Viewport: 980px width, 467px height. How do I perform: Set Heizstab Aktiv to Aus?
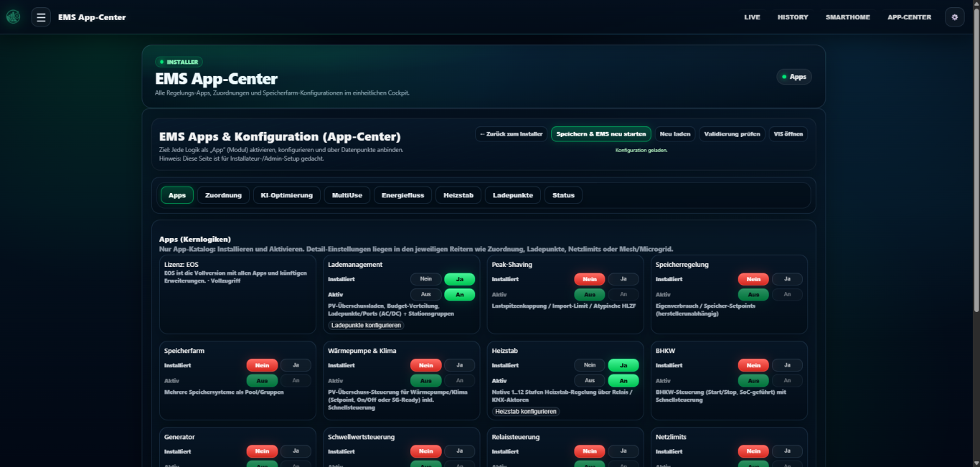(x=590, y=380)
